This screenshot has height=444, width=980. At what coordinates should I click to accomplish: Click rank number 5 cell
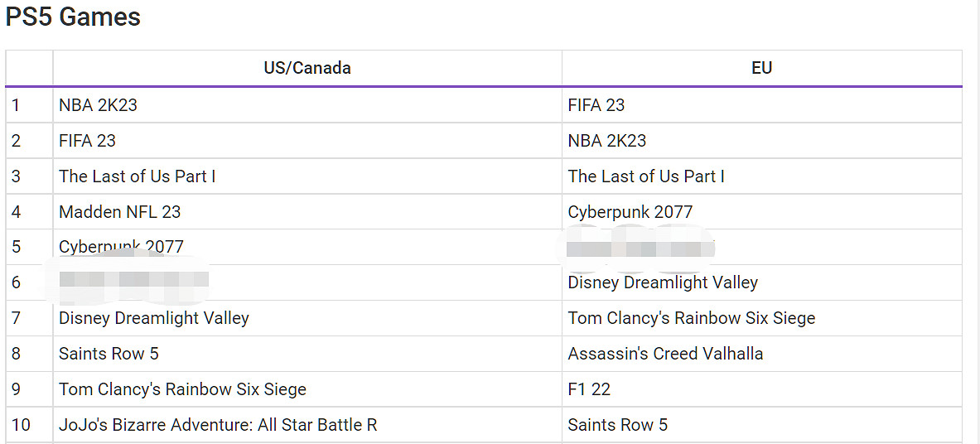[29, 247]
